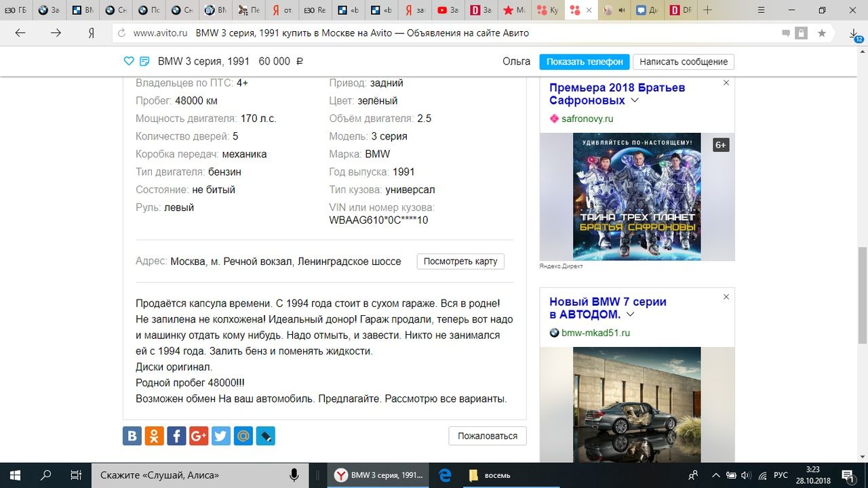Viewport: 868px width, 488px height.
Task: Click the Яндекс.Директ label
Action: (561, 266)
